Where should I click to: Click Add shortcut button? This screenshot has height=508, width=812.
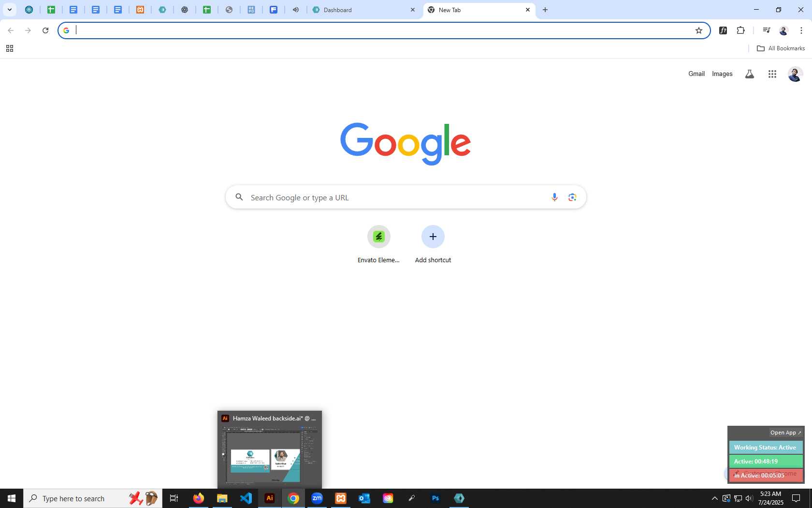pos(433,244)
